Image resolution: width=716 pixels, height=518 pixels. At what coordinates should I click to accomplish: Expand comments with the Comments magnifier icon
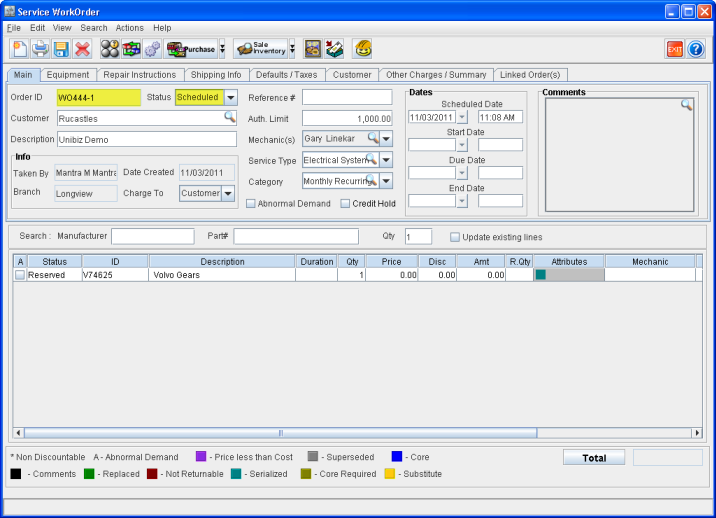point(686,105)
